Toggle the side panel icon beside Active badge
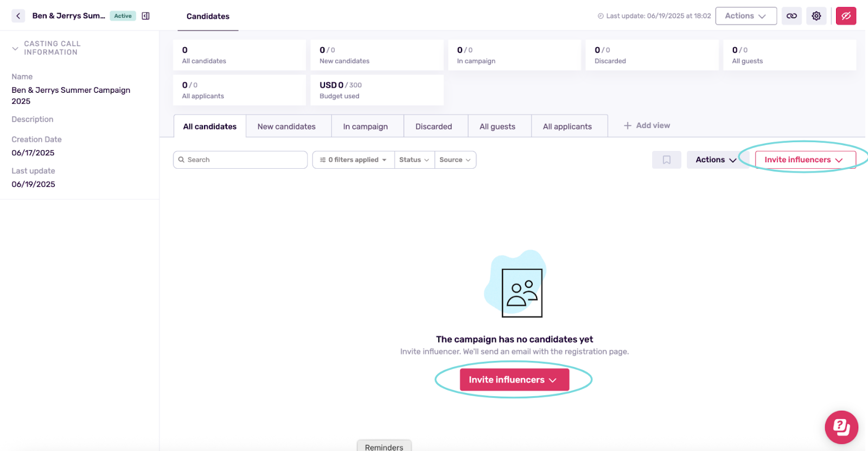The image size is (868, 451). tap(145, 16)
